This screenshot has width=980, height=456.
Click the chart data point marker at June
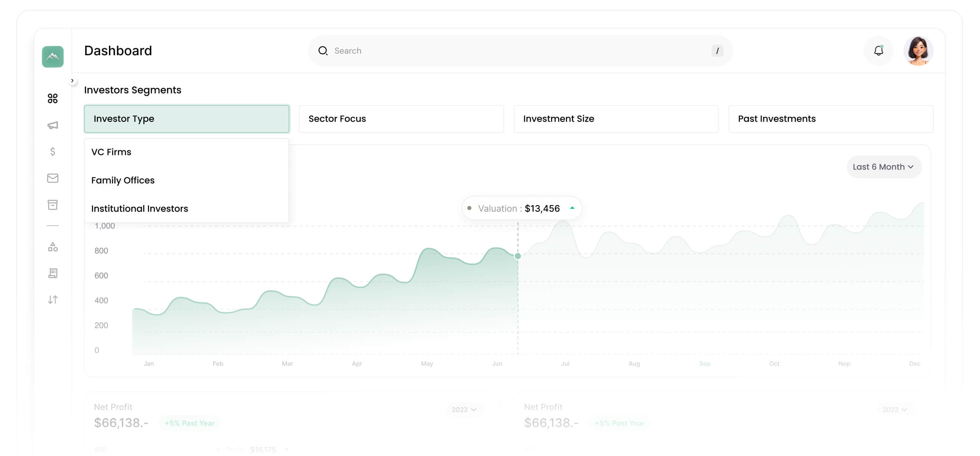pyautogui.click(x=518, y=256)
